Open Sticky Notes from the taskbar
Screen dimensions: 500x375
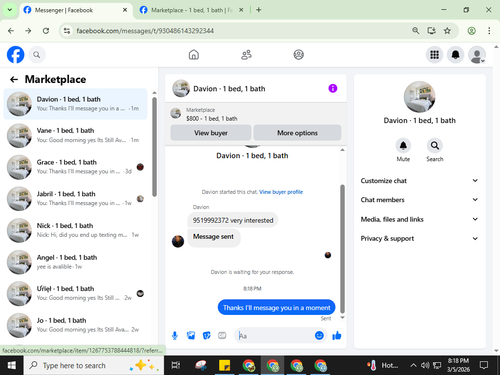pyautogui.click(x=224, y=365)
